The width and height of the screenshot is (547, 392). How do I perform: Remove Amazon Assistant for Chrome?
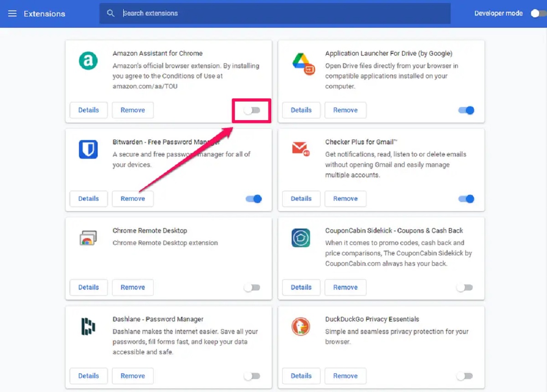(133, 110)
